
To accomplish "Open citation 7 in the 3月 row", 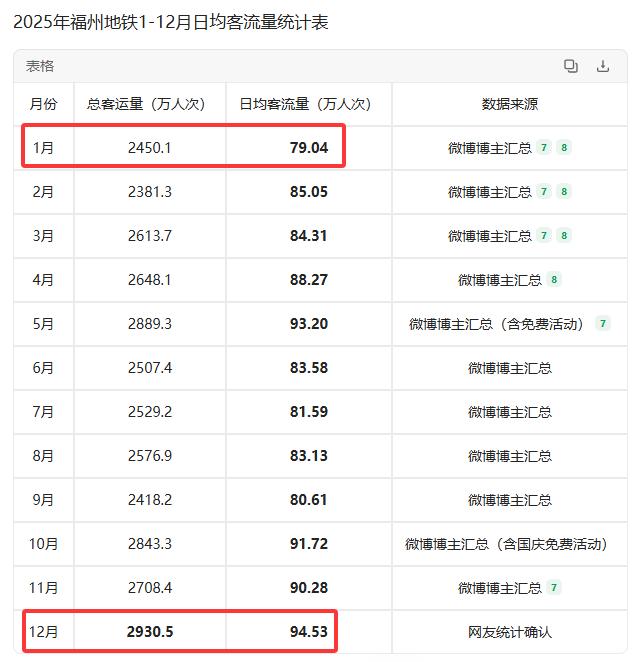I will click(x=544, y=235).
